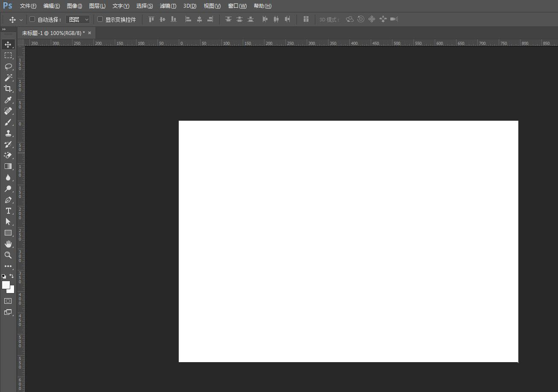Screen dimensions: 558x392
Task: Tick the 显示变换控件 checkbox
Action: point(100,19)
